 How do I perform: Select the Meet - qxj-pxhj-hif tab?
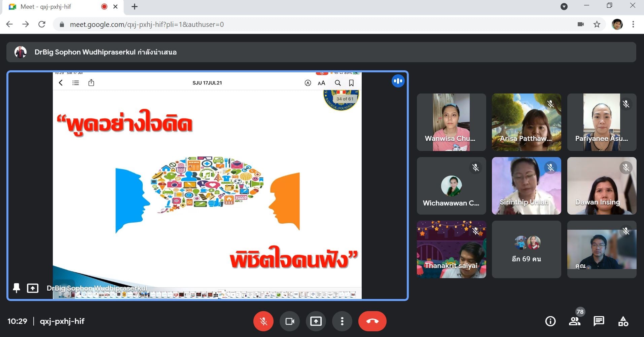coord(57,7)
